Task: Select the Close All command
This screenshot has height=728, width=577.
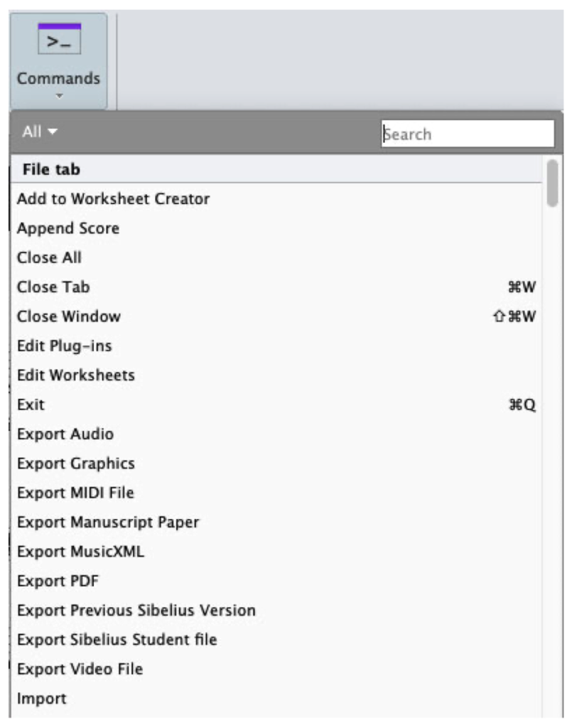Action: click(49, 257)
